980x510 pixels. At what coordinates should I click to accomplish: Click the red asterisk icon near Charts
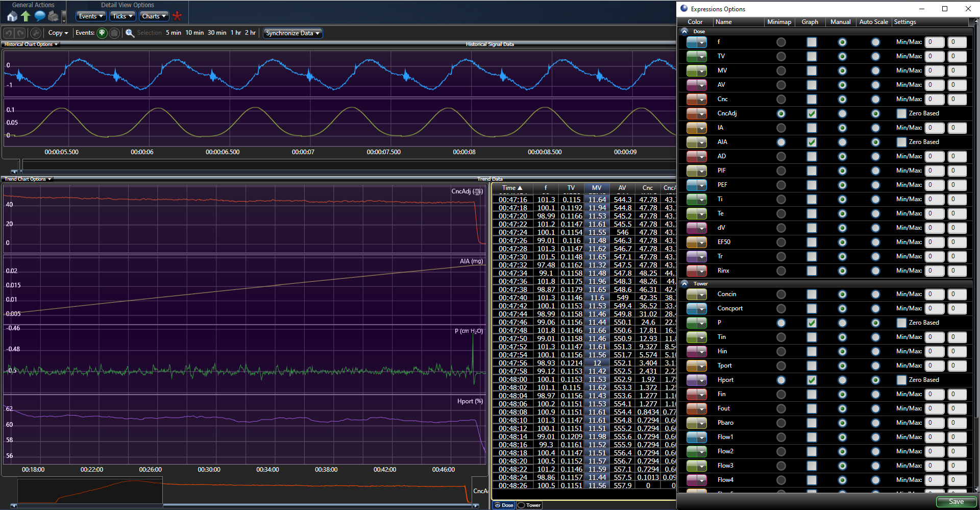(x=177, y=16)
